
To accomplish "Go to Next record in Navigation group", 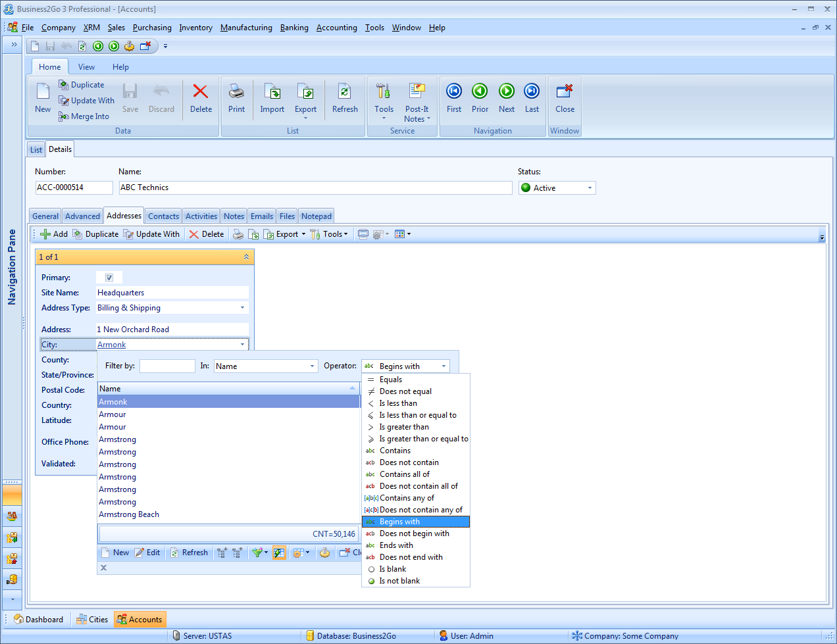I will (506, 91).
